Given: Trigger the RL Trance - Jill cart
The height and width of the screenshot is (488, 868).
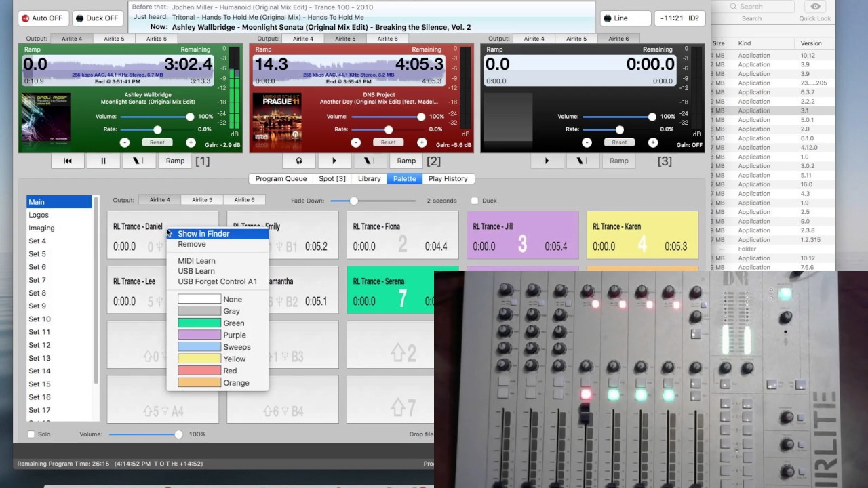Looking at the screenshot, I should point(522,235).
